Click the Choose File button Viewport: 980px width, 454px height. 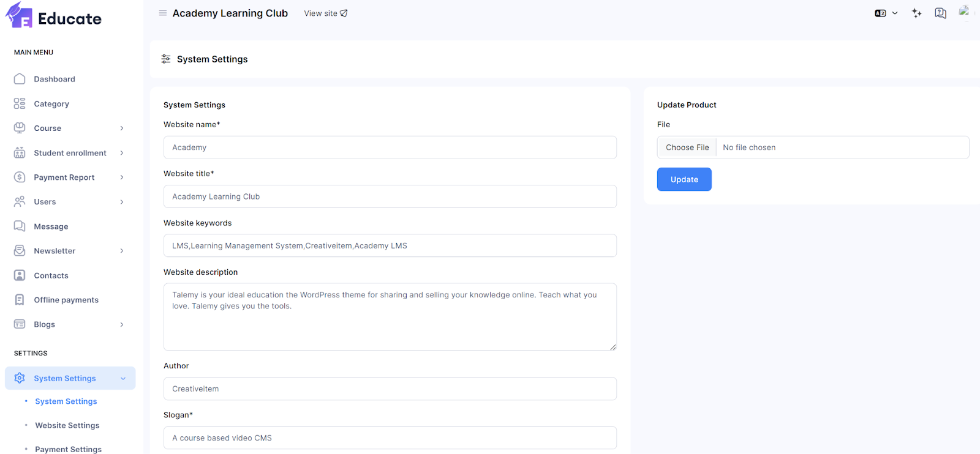pyautogui.click(x=687, y=147)
